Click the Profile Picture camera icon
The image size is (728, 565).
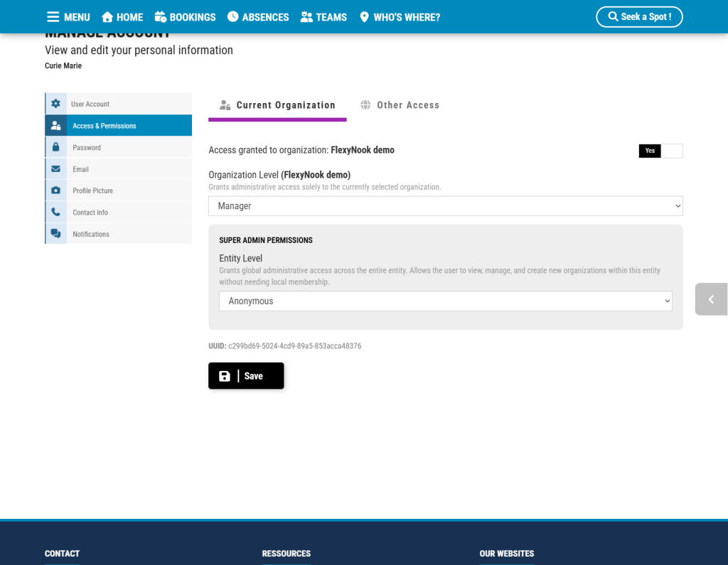[55, 190]
